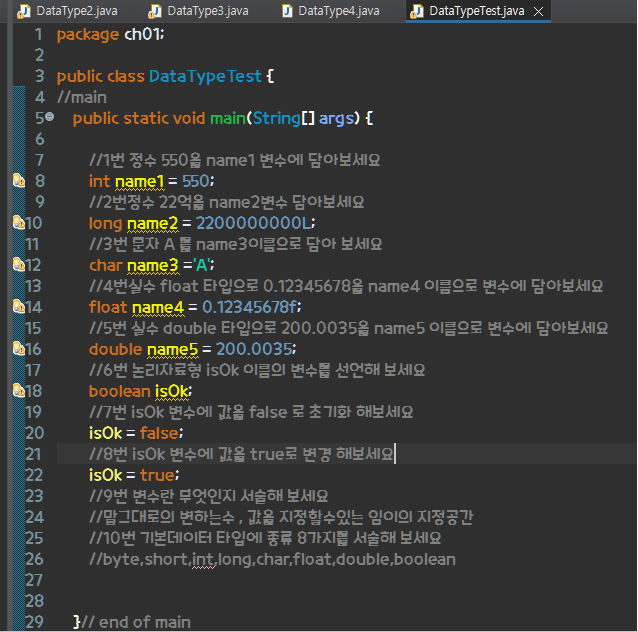Click the warning marker on line 8
The image size is (638, 632).
pos(19,181)
